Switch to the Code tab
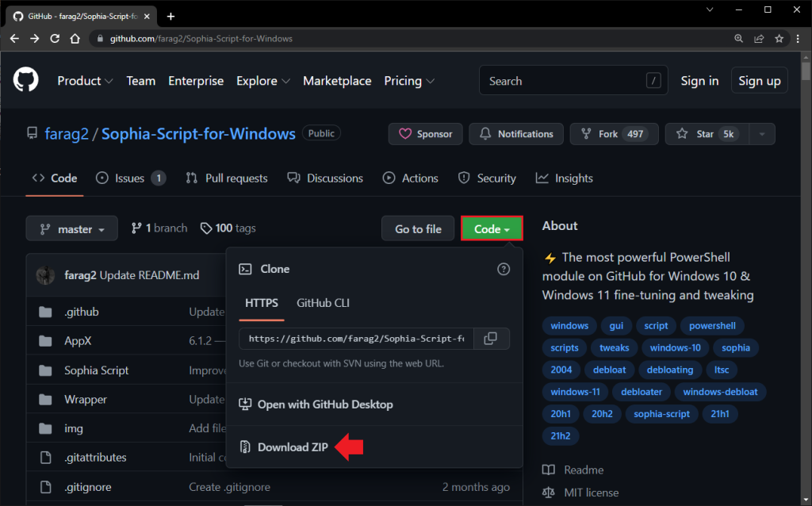The width and height of the screenshot is (812, 506). pyautogui.click(x=55, y=178)
